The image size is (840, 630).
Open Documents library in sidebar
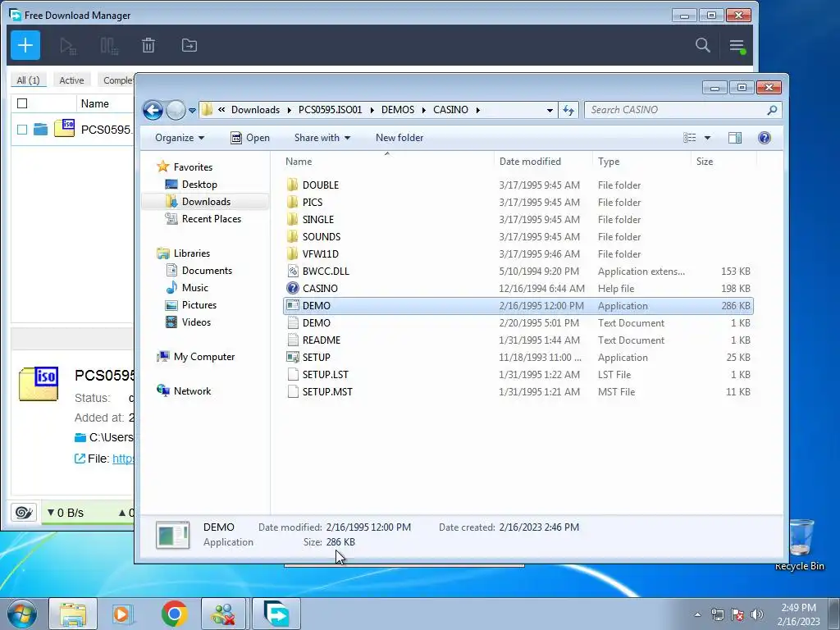(207, 271)
